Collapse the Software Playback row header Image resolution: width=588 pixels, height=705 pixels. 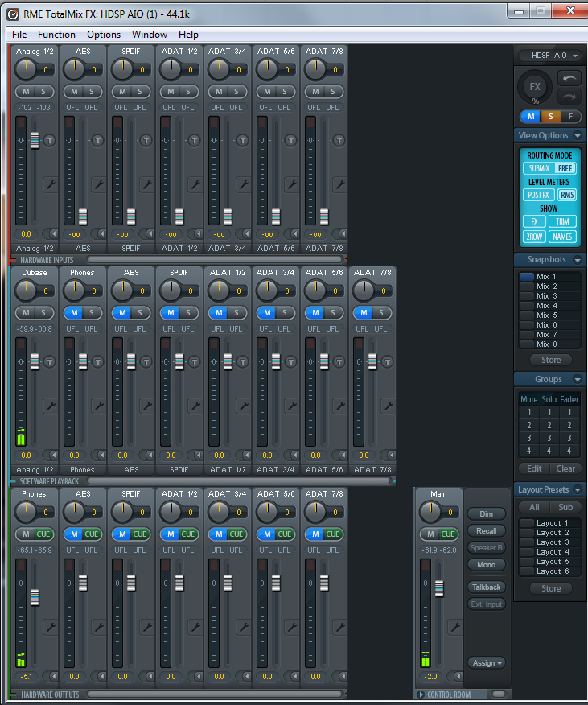tap(49, 481)
